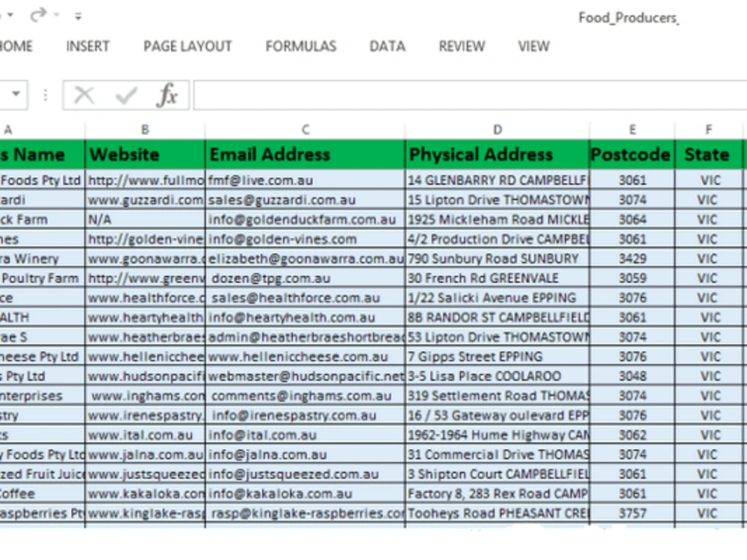Click the Insert Function fx icon

coord(167,95)
